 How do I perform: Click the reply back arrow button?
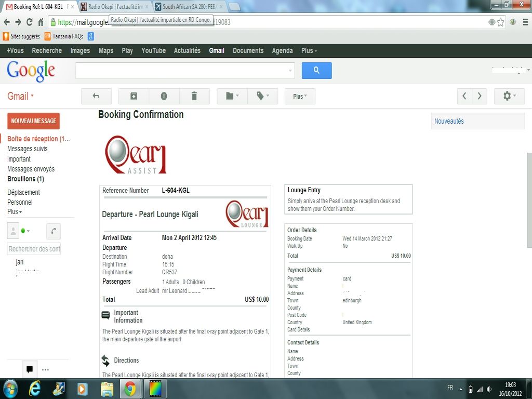[x=96, y=96]
